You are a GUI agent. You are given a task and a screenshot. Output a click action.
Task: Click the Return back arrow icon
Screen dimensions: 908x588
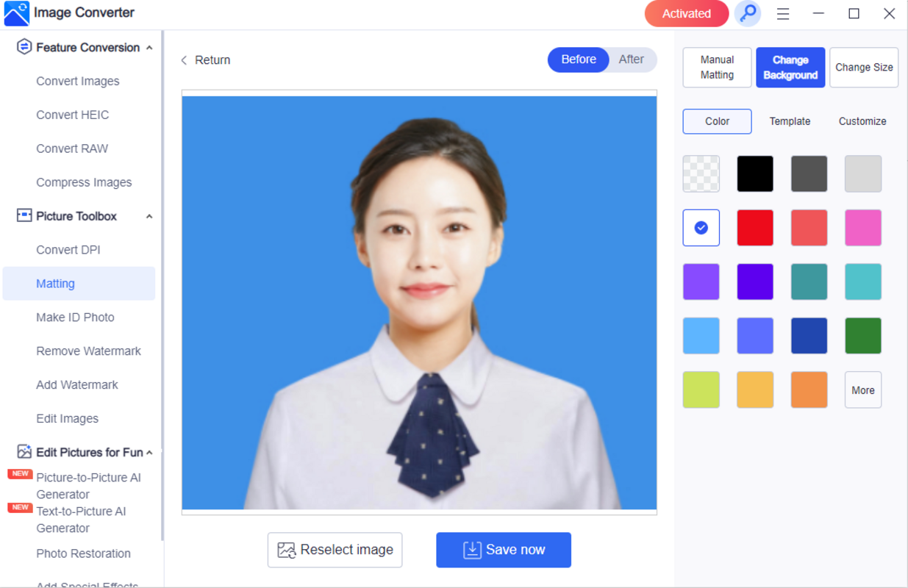coord(184,60)
